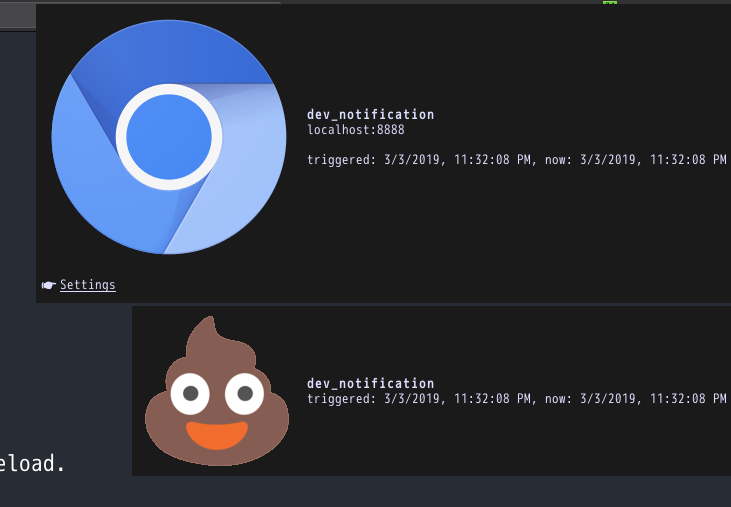Open the Settings link in notification
The width and height of the screenshot is (731, 507).
coord(88,285)
